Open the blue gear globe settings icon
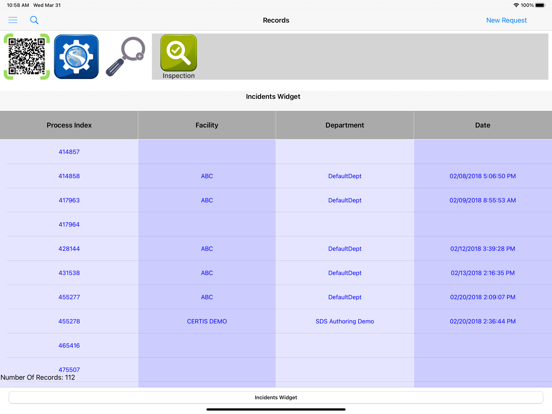 point(76,57)
